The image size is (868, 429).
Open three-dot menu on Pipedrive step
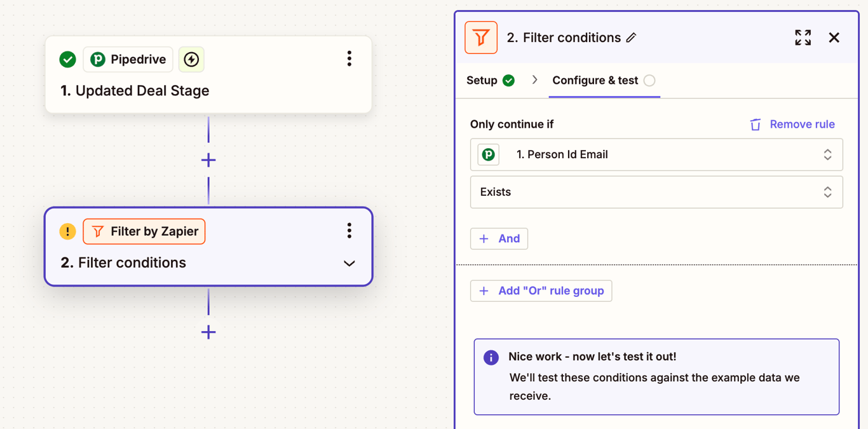(349, 59)
